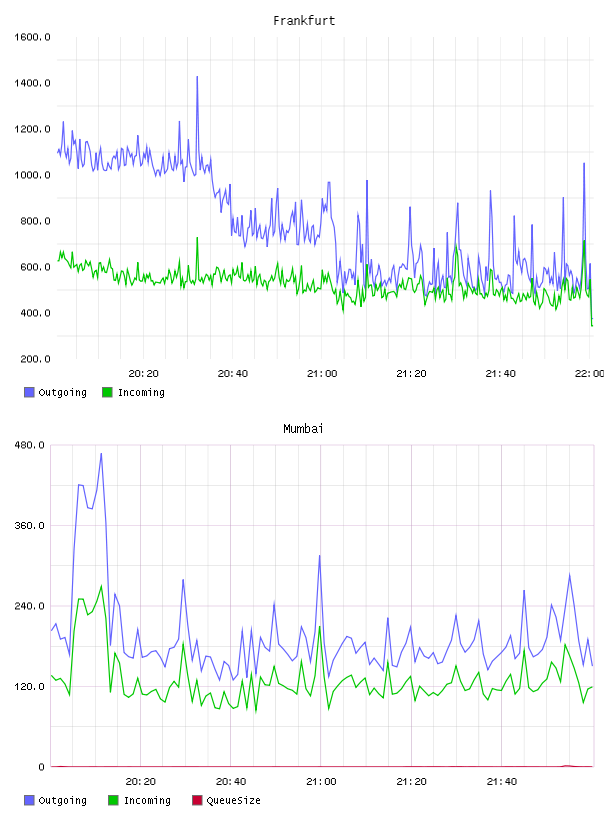
Task: Click the 20:40 time label in Mumbai chart
Action: pos(231,782)
